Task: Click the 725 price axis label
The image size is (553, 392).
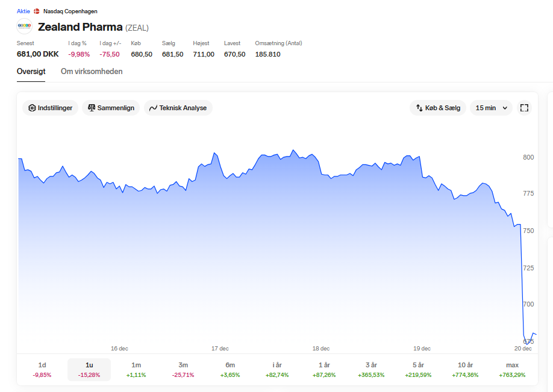Action: pyautogui.click(x=528, y=269)
